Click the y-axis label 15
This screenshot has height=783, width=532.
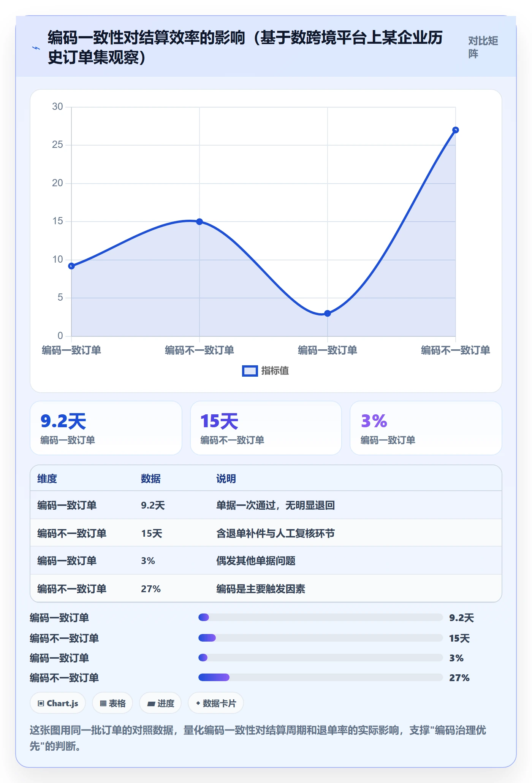57,221
